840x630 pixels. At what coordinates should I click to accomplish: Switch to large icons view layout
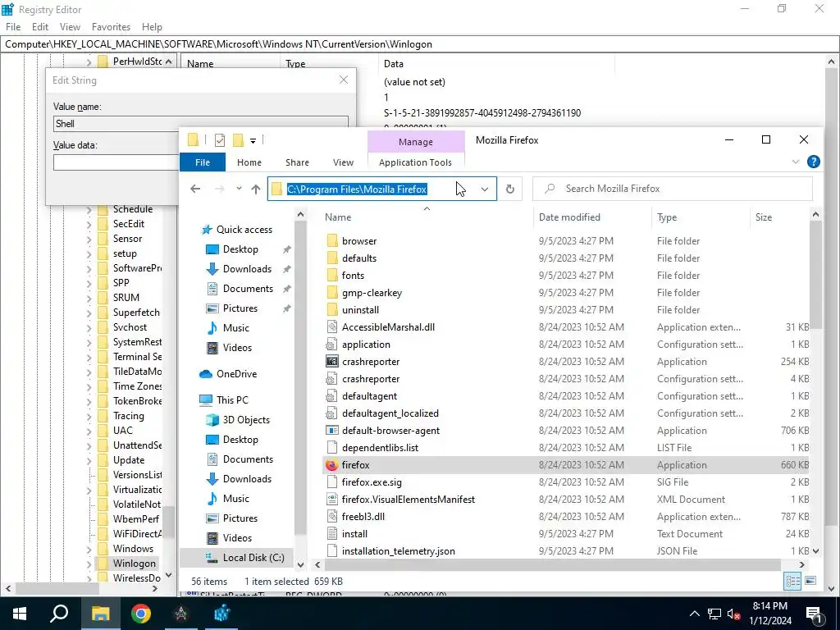(x=810, y=582)
